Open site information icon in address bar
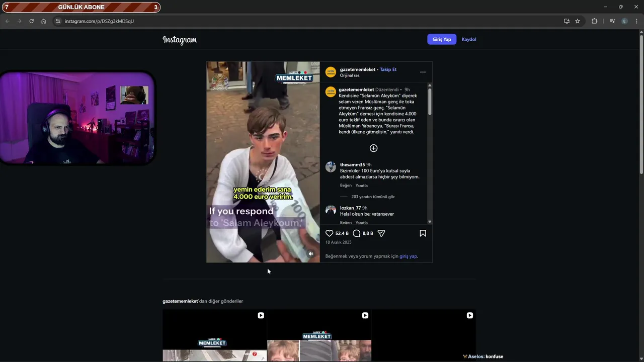The width and height of the screenshot is (644, 362). click(x=58, y=21)
